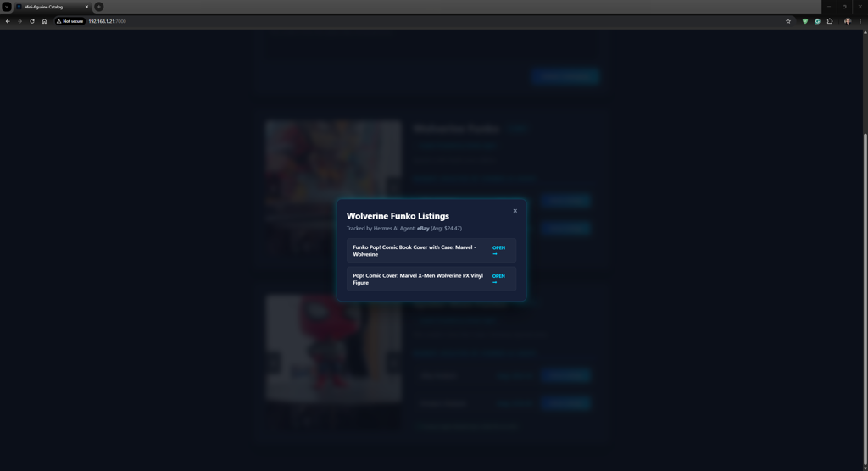The image size is (868, 471).
Task: Click the Wolverine Funko Listings heading
Action: click(398, 216)
